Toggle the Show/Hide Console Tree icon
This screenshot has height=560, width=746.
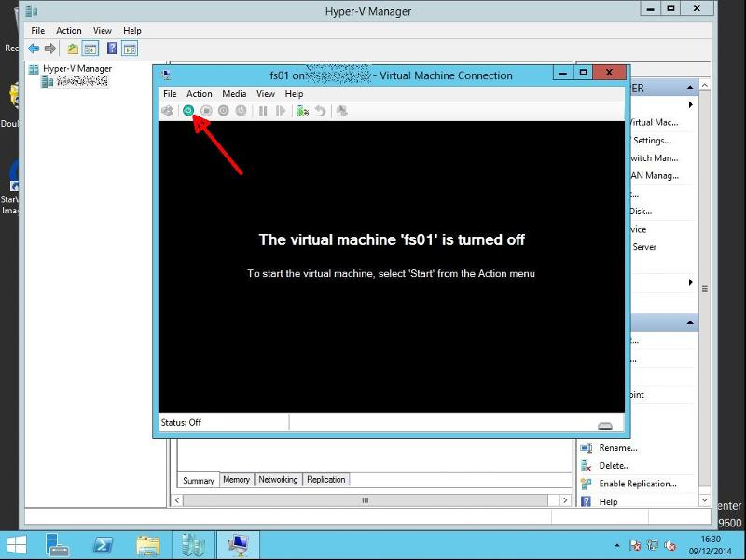[x=90, y=48]
